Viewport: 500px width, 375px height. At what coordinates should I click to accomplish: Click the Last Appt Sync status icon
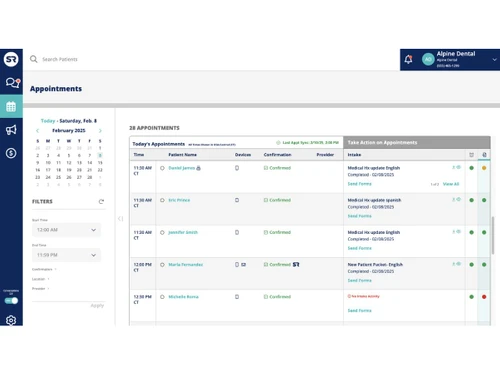coord(278,143)
